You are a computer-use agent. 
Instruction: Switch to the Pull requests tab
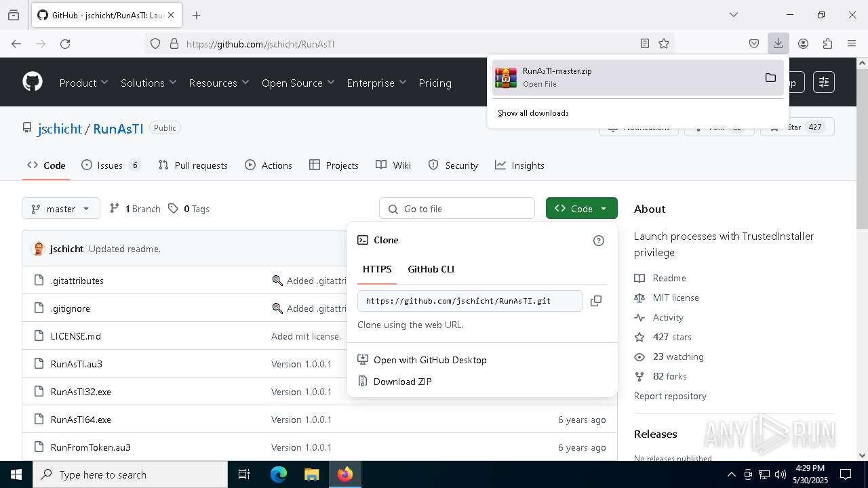coord(193,165)
